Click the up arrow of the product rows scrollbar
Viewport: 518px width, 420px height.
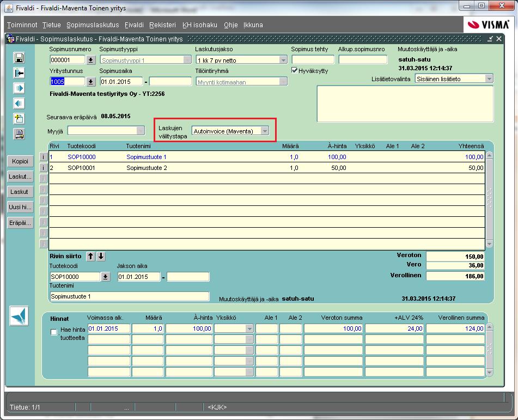490,155
